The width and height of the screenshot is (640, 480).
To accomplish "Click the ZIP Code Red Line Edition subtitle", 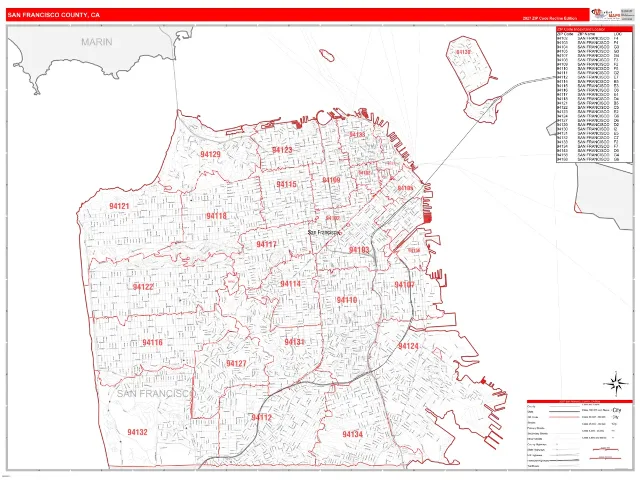I will click(x=549, y=19).
